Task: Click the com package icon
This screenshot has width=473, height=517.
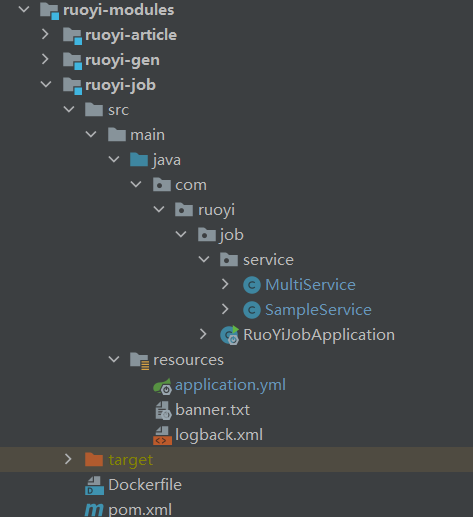Action: tap(162, 185)
